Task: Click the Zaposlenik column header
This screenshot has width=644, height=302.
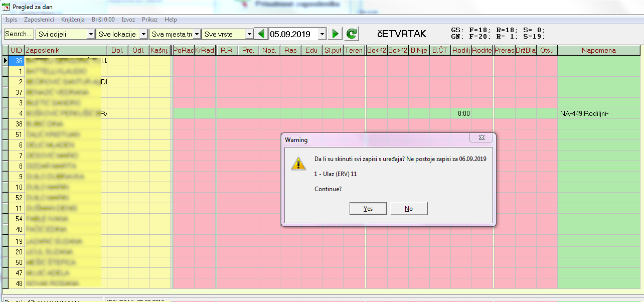Action: coord(65,50)
